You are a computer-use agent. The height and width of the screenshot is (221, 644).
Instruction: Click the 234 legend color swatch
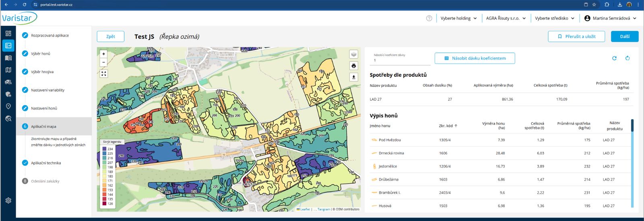click(104, 149)
